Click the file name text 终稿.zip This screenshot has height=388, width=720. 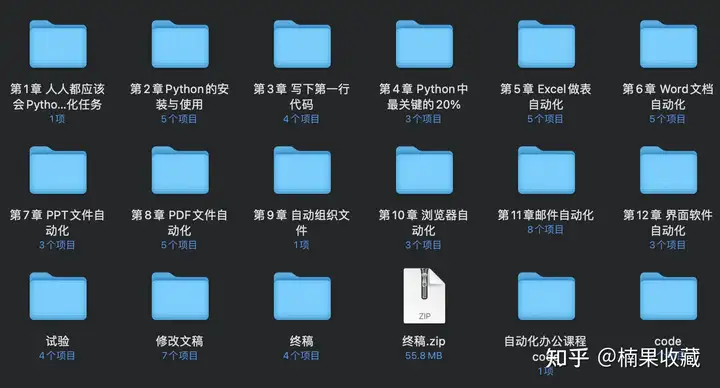423,341
